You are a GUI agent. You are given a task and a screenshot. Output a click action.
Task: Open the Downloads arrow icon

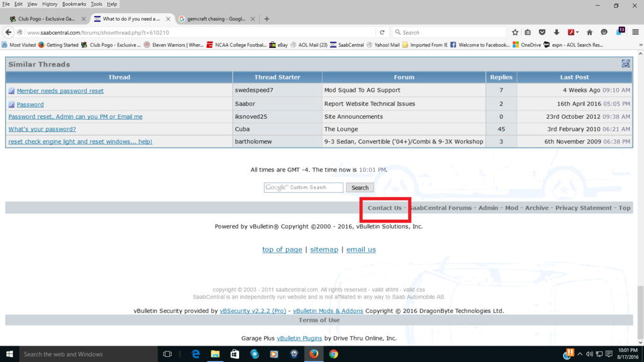click(557, 32)
